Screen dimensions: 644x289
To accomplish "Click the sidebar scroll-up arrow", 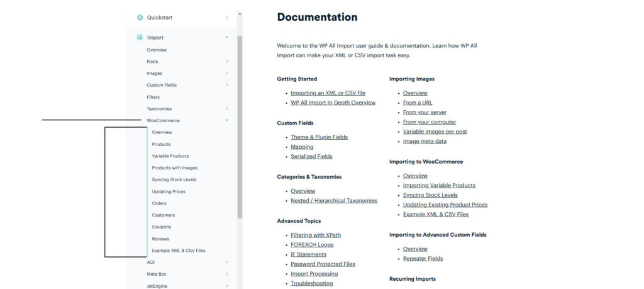I will click(240, 14).
